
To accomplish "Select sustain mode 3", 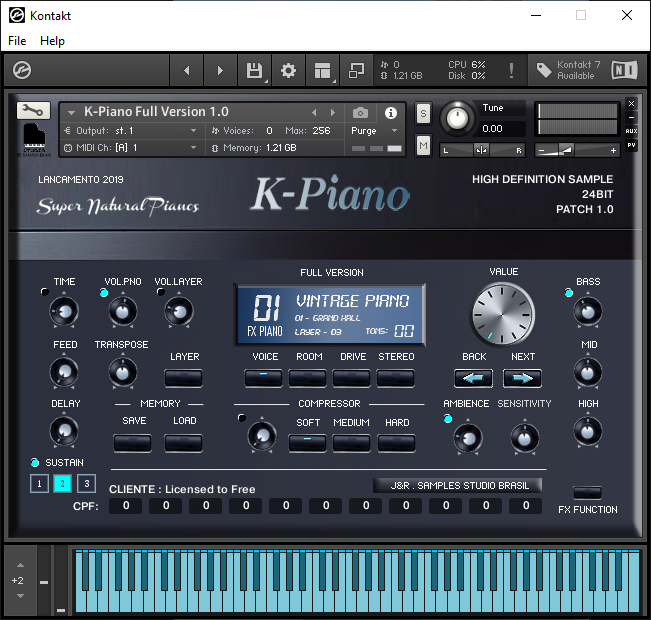I will click(x=86, y=483).
